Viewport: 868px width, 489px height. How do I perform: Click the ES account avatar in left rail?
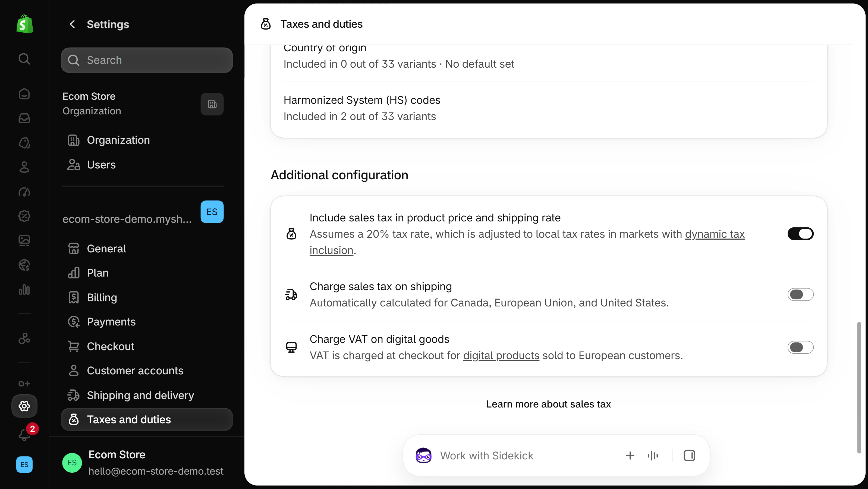(24, 464)
